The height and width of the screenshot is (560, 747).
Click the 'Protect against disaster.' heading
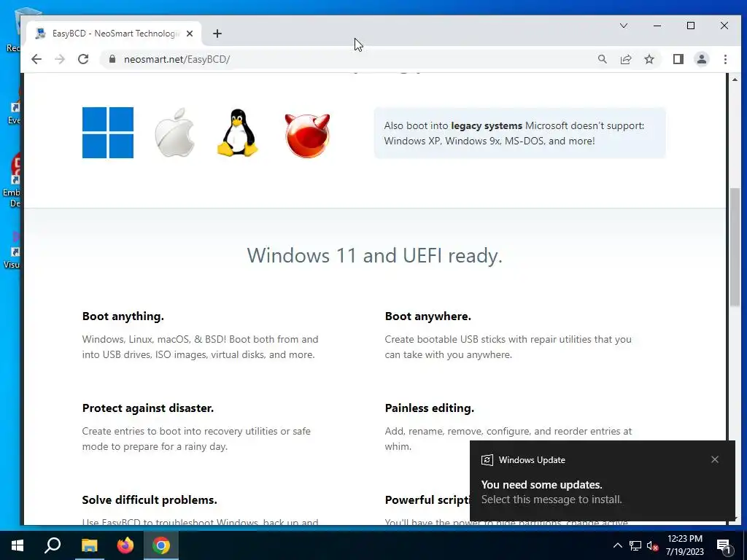(147, 408)
